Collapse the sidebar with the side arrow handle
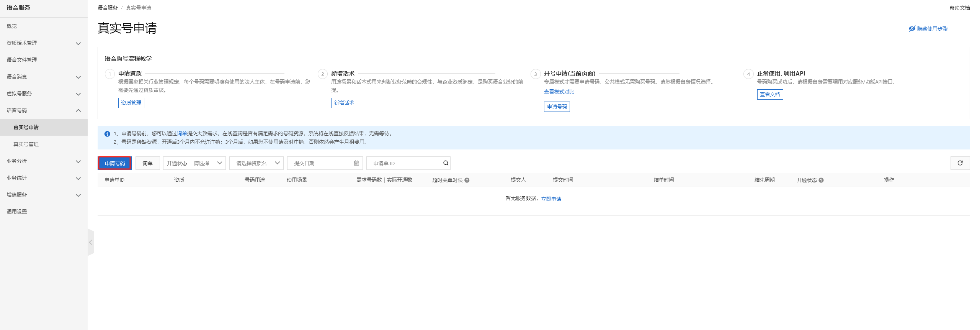980x330 pixels. click(x=91, y=242)
